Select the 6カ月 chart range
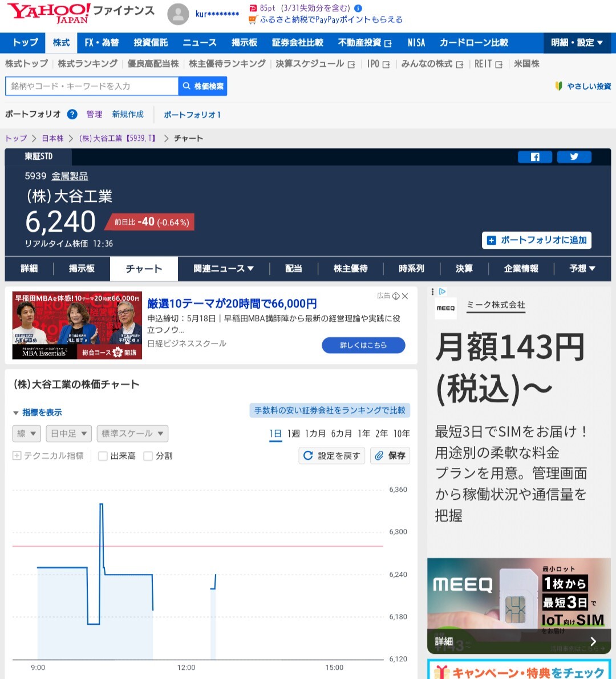 coord(342,434)
